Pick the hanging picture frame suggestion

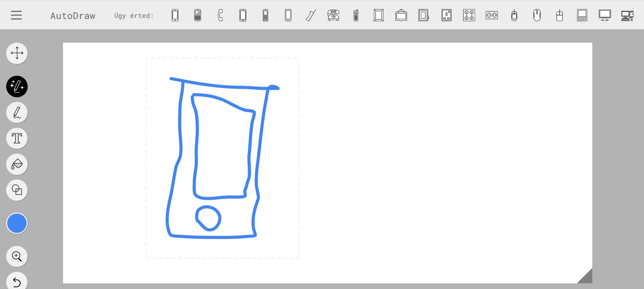(x=401, y=16)
